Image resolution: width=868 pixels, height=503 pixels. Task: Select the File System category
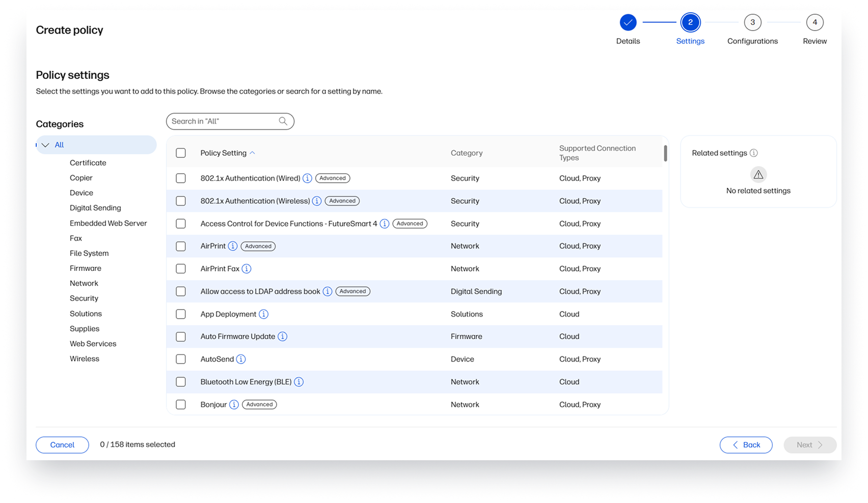click(89, 253)
